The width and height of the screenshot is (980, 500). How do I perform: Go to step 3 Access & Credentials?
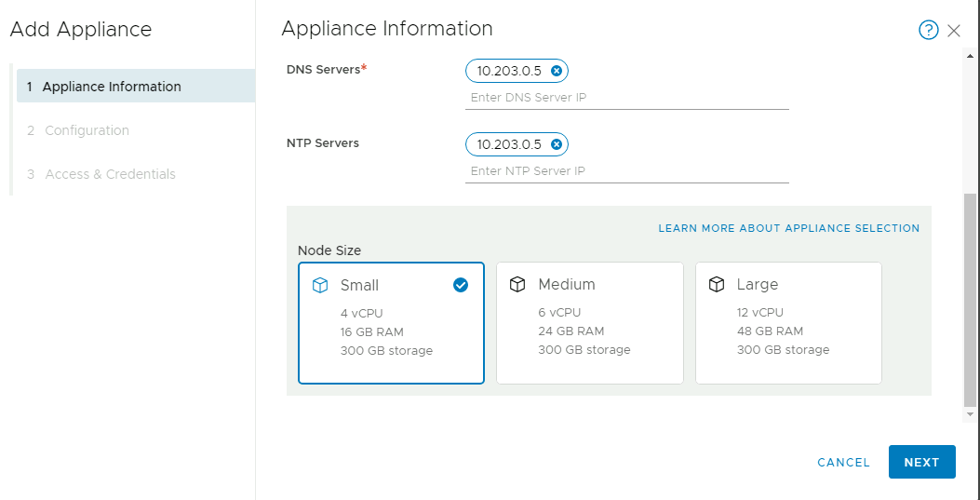click(x=110, y=174)
